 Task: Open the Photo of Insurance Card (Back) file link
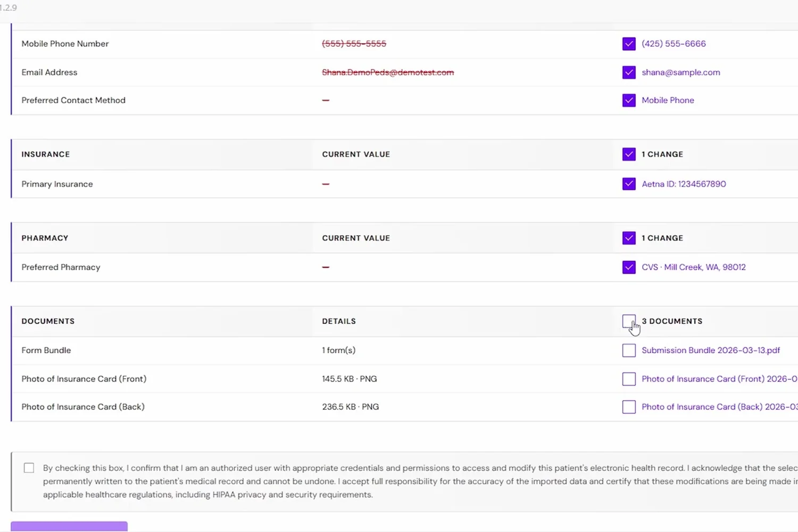[720, 407]
